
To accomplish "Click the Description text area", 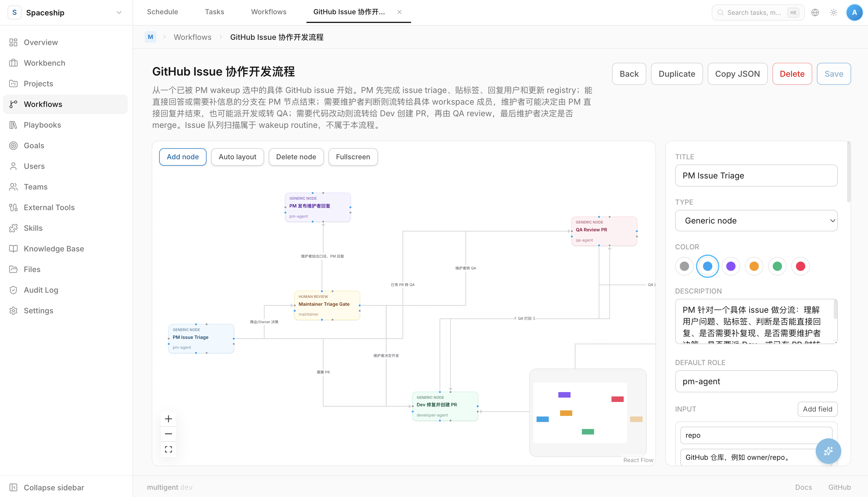I will click(x=756, y=321).
